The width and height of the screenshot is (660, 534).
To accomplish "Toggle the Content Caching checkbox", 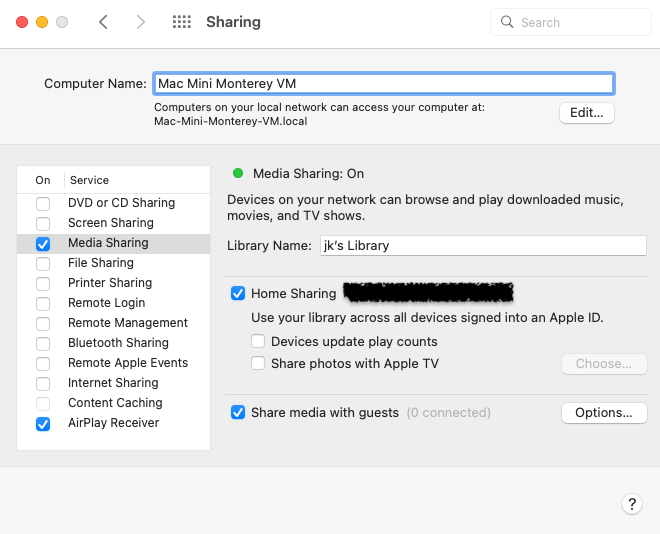I will coord(43,404).
